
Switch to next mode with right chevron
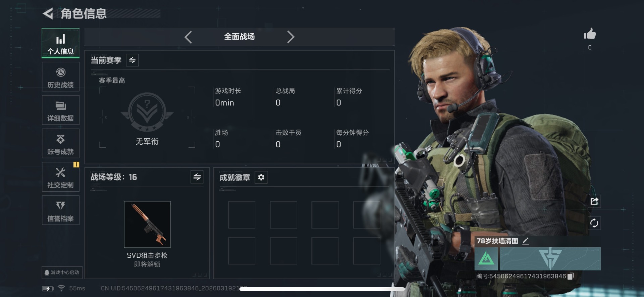point(291,37)
